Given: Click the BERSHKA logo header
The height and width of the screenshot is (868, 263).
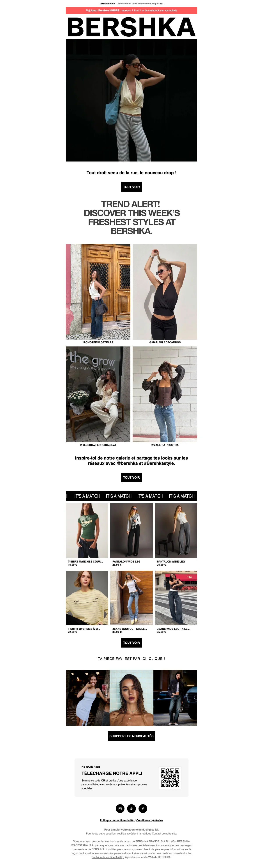Looking at the screenshot, I should [131, 27].
